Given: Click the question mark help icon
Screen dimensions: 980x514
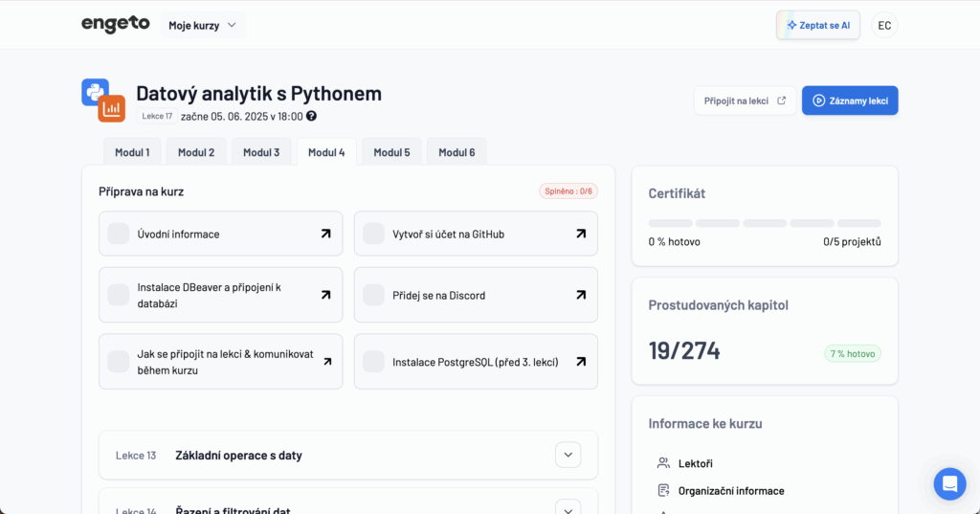Looking at the screenshot, I should [x=311, y=116].
